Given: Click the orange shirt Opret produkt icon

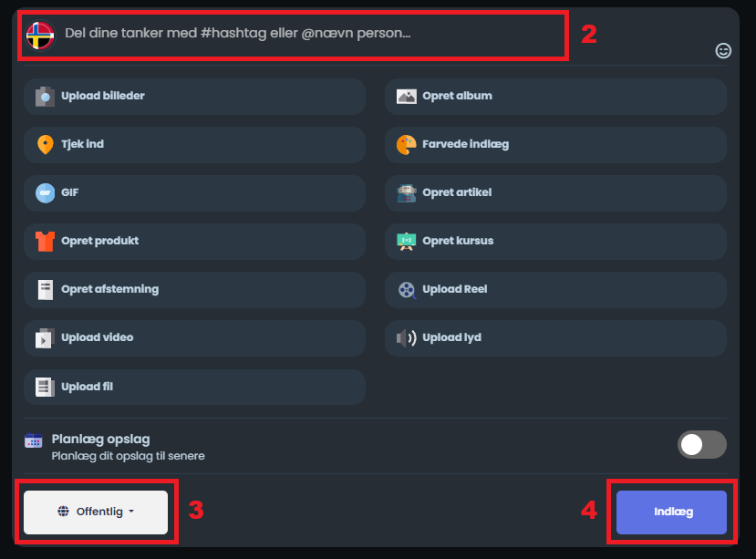Looking at the screenshot, I should (45, 242).
